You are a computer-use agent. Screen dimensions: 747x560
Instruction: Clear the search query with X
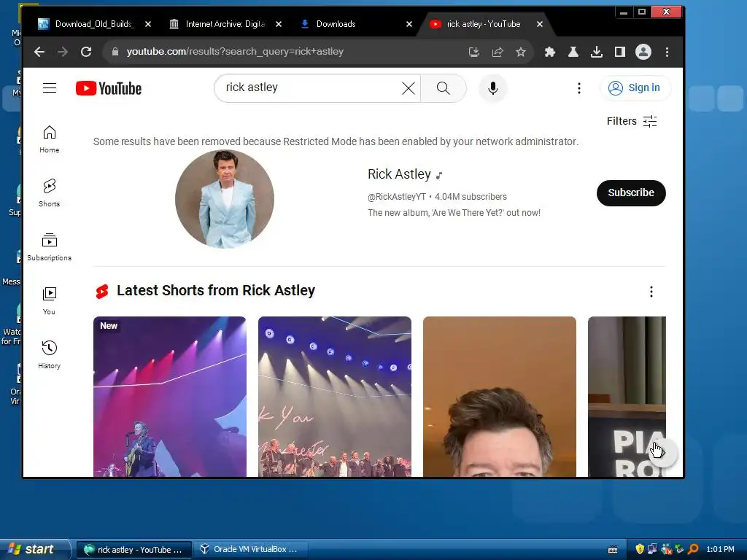(x=409, y=88)
